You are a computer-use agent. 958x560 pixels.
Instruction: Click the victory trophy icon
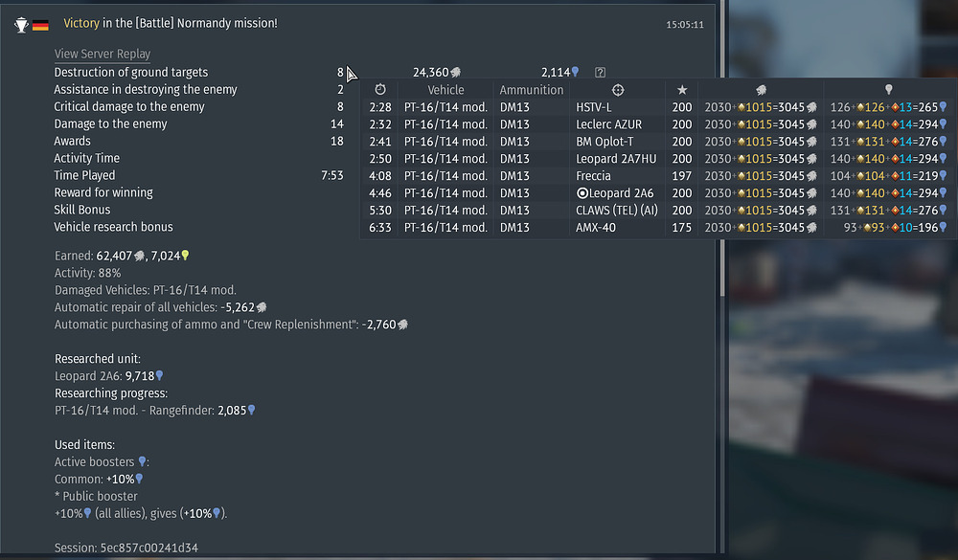click(21, 24)
